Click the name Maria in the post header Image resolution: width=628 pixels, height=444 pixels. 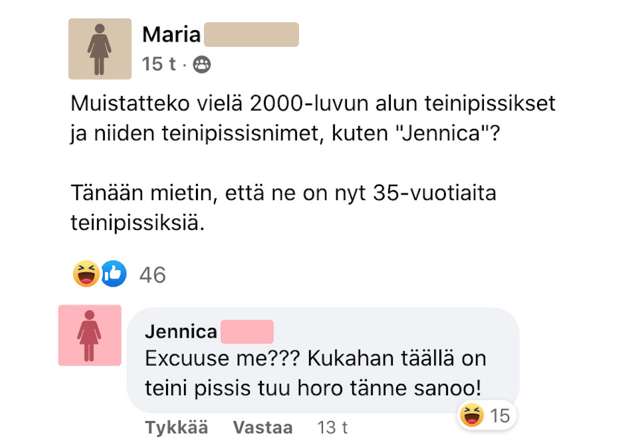coord(171,35)
